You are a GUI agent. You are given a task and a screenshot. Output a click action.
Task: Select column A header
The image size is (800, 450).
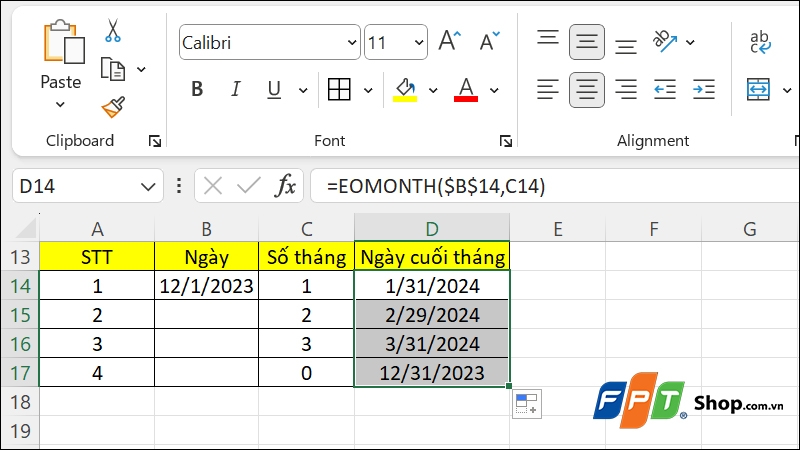97,229
